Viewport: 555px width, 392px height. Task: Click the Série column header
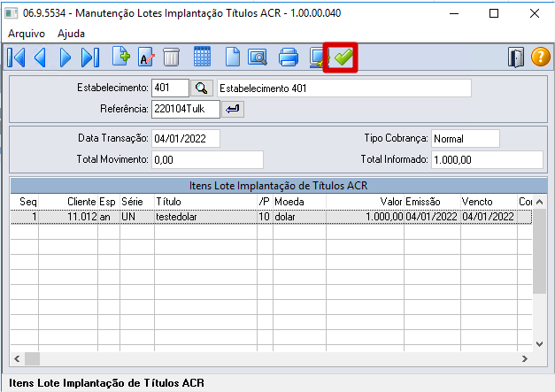(137, 202)
